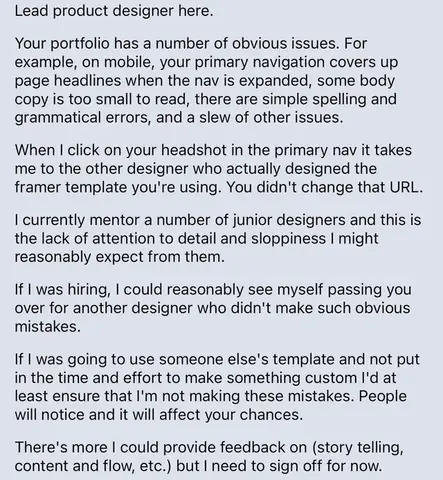This screenshot has width=443, height=480.
Task: Click the paragraph starting "If I was hiring"
Action: [x=213, y=308]
